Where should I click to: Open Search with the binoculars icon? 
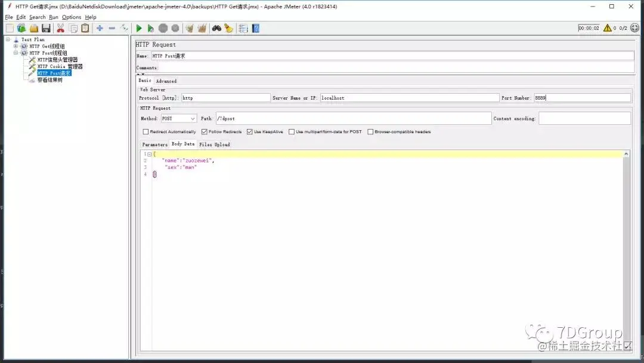pyautogui.click(x=216, y=29)
